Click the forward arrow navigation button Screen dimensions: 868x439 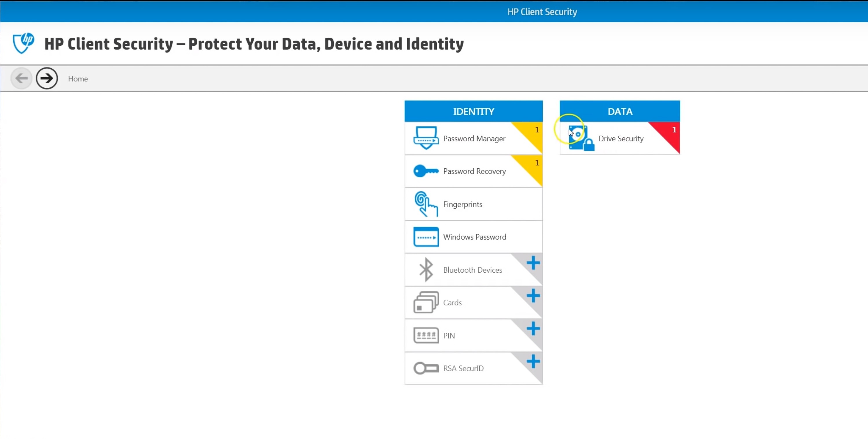[47, 78]
